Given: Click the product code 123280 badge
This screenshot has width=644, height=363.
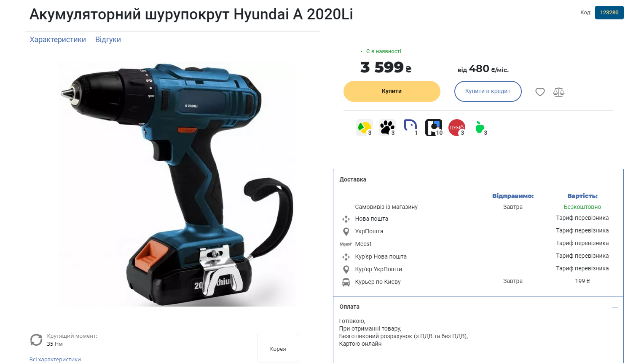Looking at the screenshot, I should 609,13.
